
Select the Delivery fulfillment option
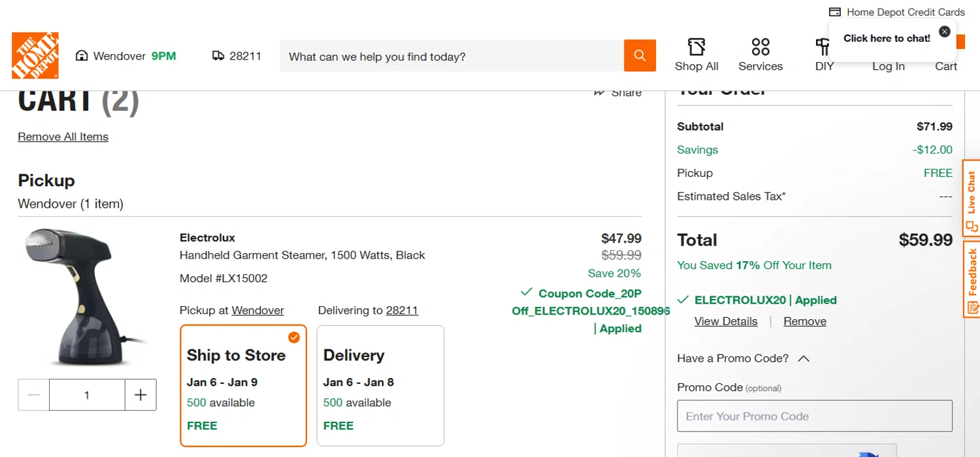pyautogui.click(x=380, y=386)
